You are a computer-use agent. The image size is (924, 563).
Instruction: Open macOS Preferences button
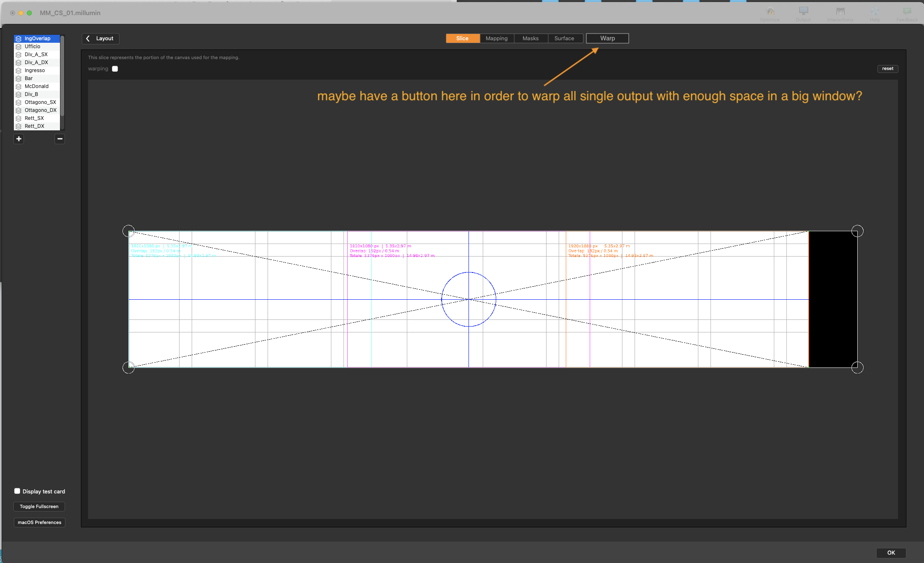pyautogui.click(x=39, y=522)
